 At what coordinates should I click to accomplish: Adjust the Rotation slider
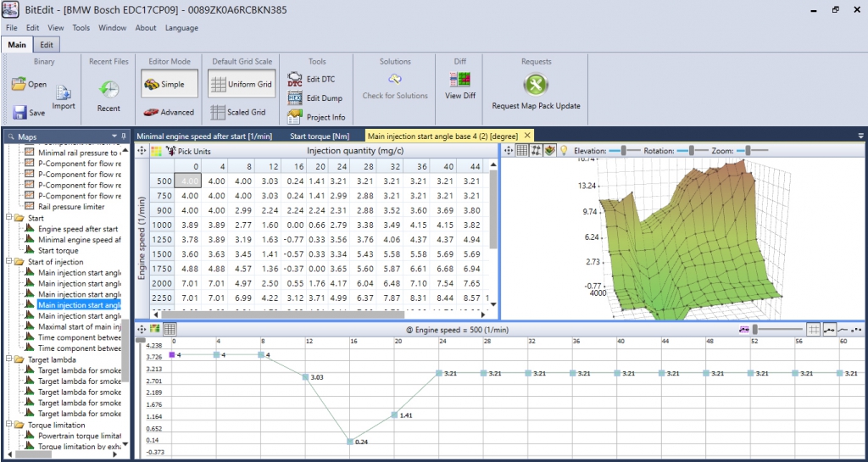pos(693,150)
